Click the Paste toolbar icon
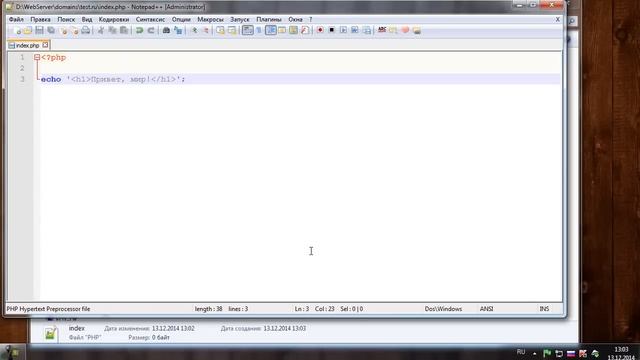This screenshot has height=360, width=640. [x=124, y=31]
